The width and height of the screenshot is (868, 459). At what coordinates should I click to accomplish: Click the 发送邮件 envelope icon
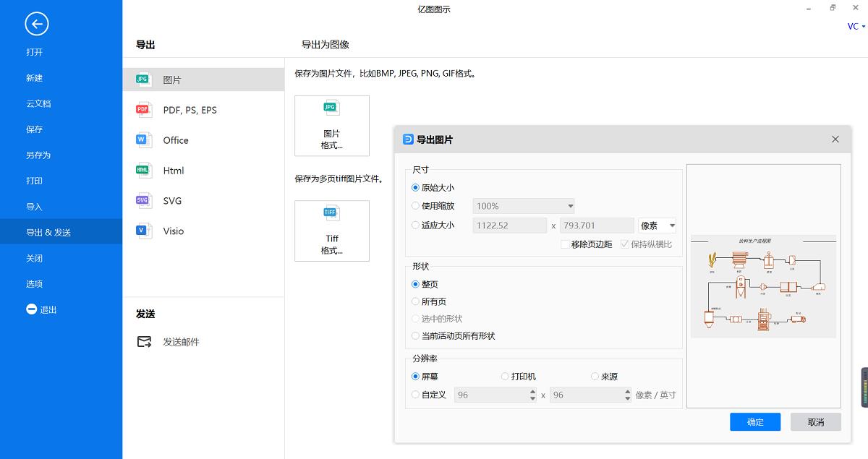tap(145, 341)
